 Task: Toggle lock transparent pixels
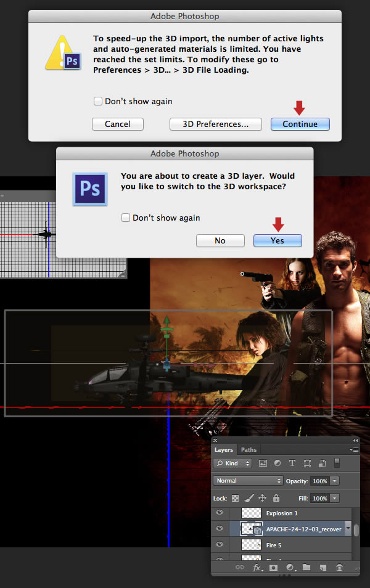tap(236, 499)
